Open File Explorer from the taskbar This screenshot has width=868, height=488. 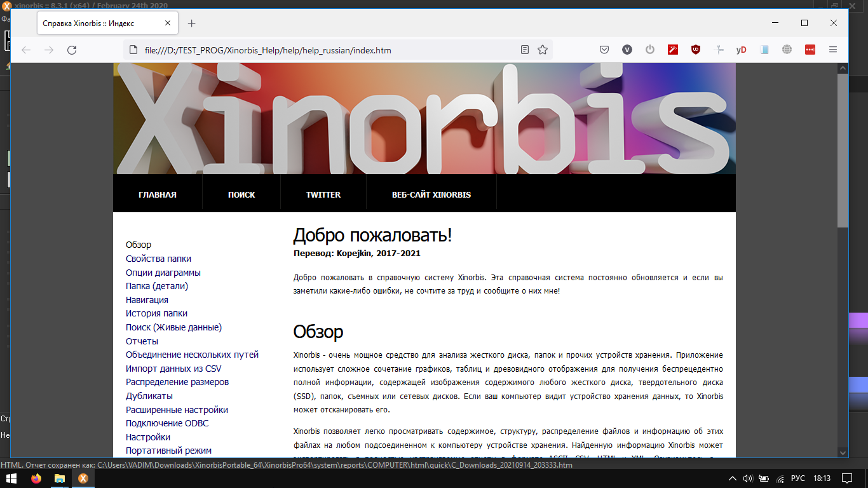(60, 478)
